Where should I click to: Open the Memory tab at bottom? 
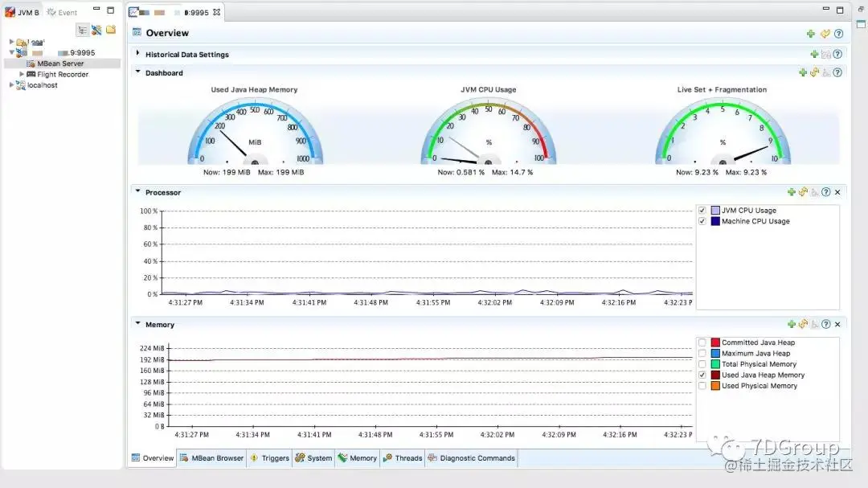click(x=358, y=458)
